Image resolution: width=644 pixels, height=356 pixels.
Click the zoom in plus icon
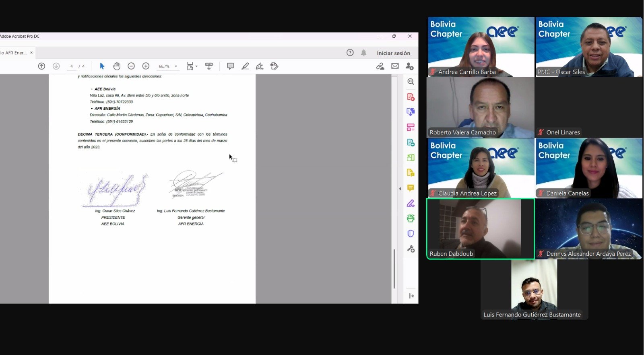tap(146, 66)
